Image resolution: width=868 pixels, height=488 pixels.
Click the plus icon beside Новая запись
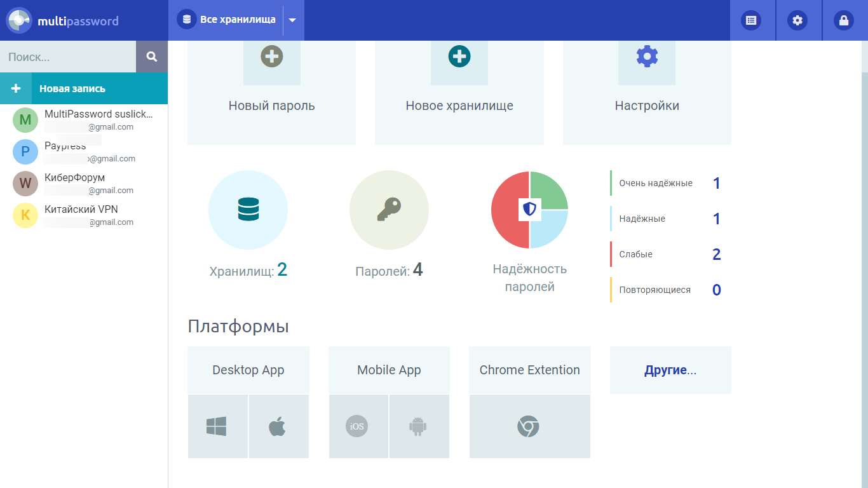pyautogui.click(x=16, y=88)
